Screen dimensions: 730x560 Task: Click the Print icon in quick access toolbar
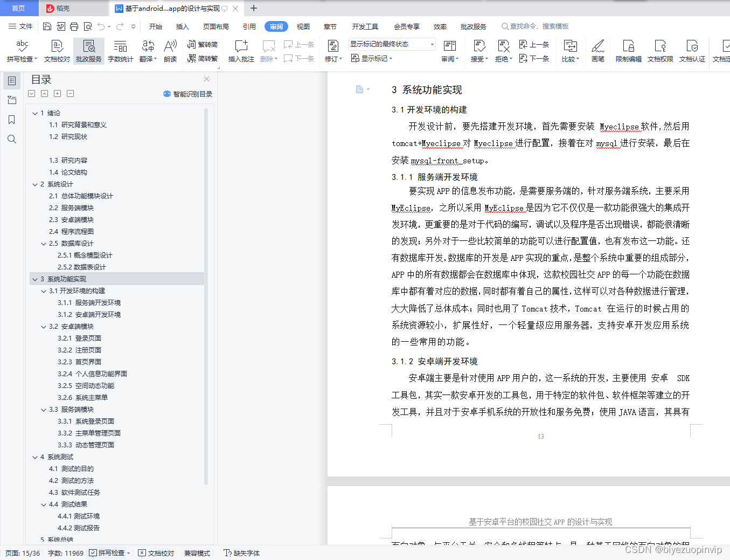(x=74, y=26)
